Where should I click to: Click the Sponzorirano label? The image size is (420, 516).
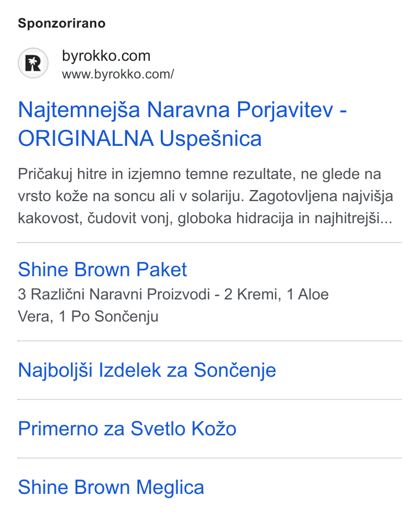(x=61, y=23)
